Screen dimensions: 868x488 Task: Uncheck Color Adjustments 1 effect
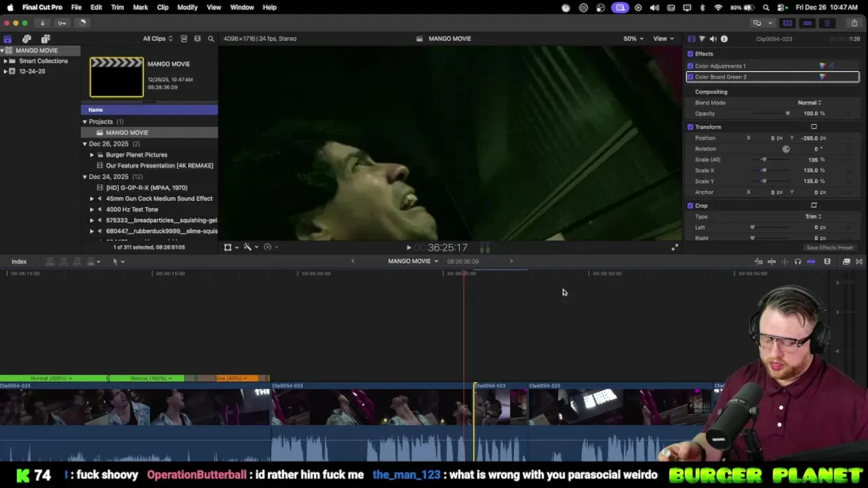[690, 66]
